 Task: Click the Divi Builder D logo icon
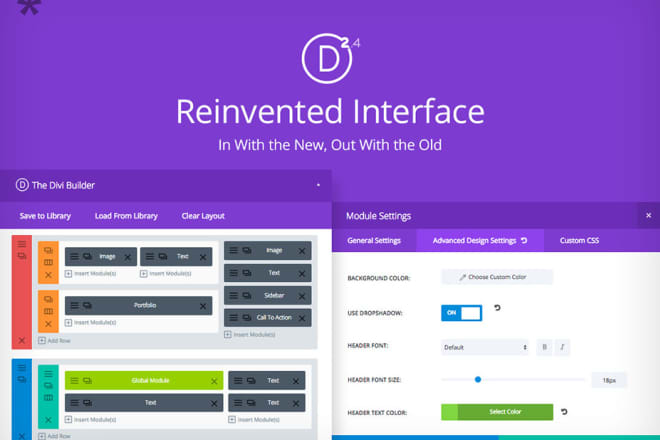(22, 185)
